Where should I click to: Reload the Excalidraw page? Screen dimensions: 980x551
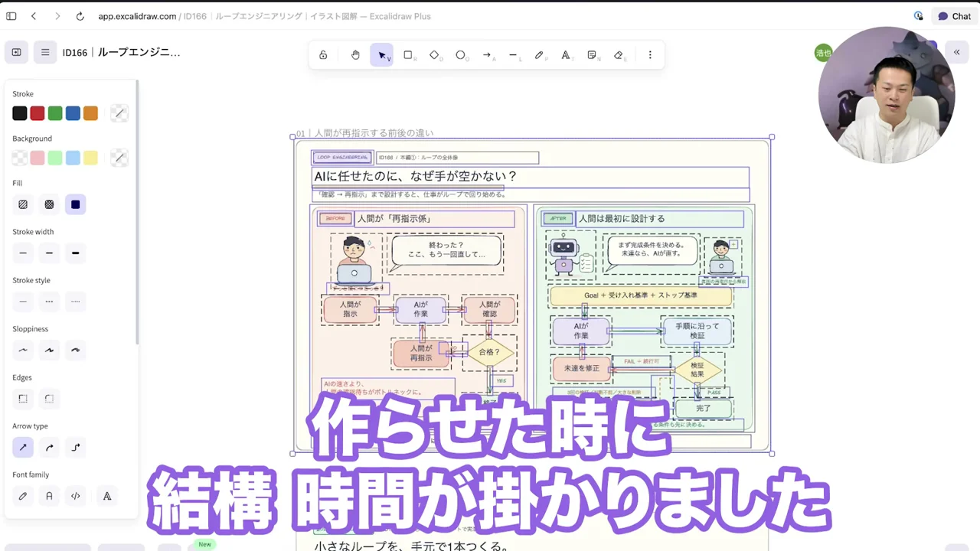click(80, 16)
